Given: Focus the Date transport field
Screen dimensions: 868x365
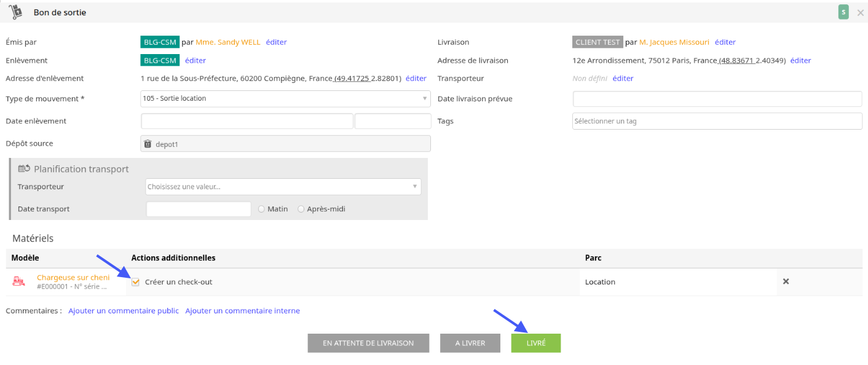Looking at the screenshot, I should [199, 209].
